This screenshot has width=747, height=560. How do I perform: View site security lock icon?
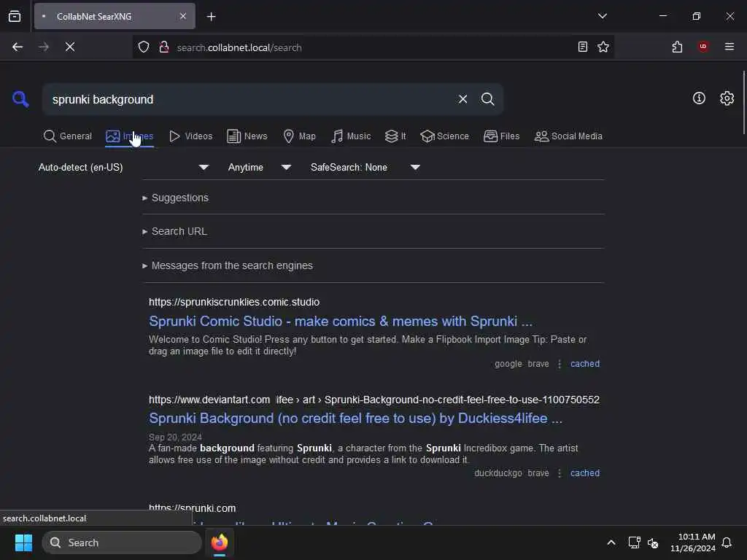pos(164,47)
